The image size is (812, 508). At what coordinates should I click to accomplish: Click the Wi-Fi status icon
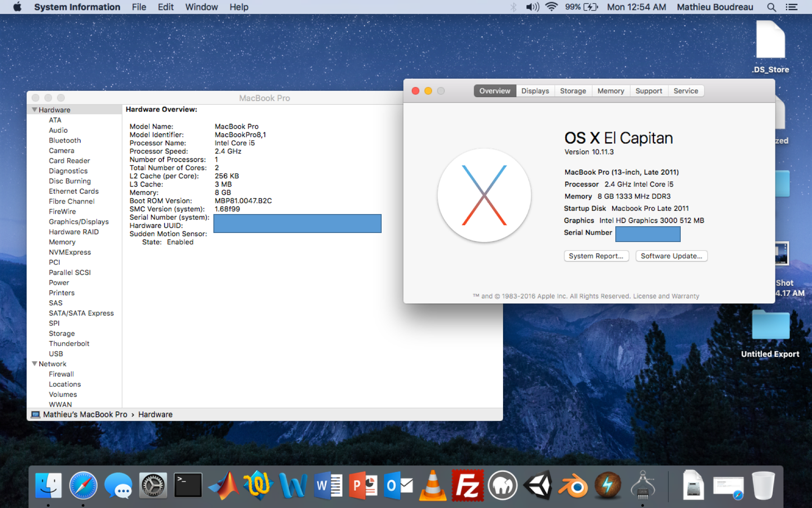[x=551, y=7]
